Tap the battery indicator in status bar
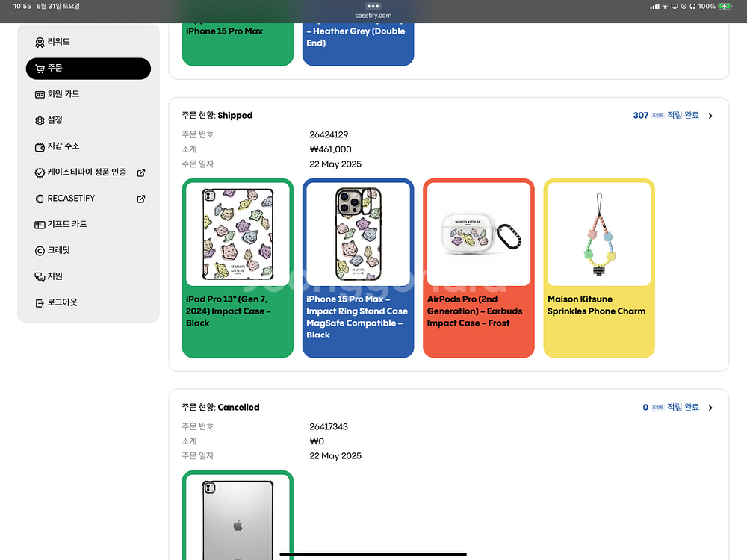This screenshot has width=747, height=560. pos(725,6)
